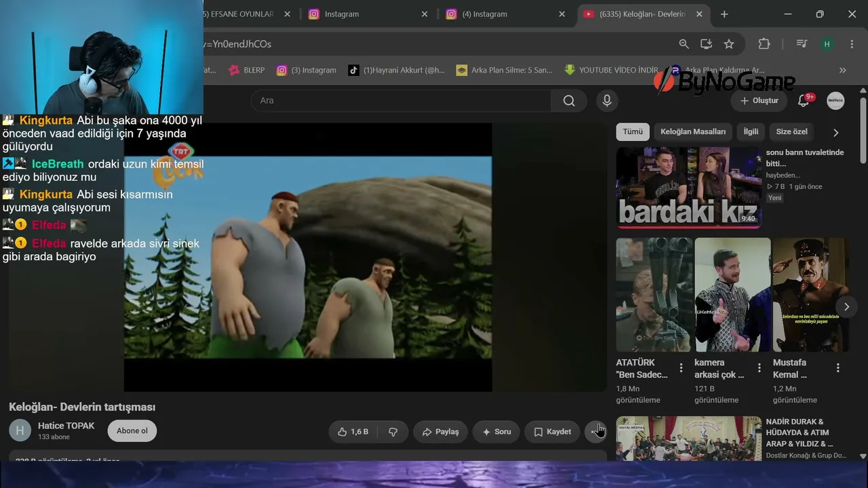Open options for Mustafa Kemal short
This screenshot has width=868, height=488.
(x=838, y=368)
